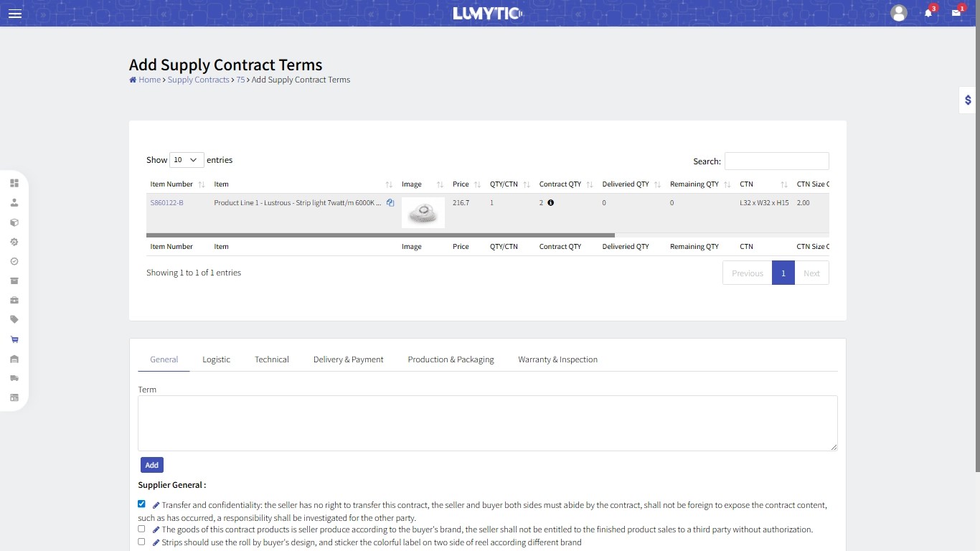Click the tag icon in the sidebar

(x=14, y=319)
